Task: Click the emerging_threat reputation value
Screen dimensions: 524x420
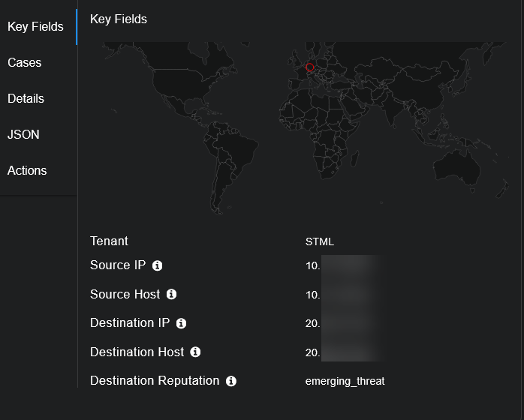Action: click(345, 381)
